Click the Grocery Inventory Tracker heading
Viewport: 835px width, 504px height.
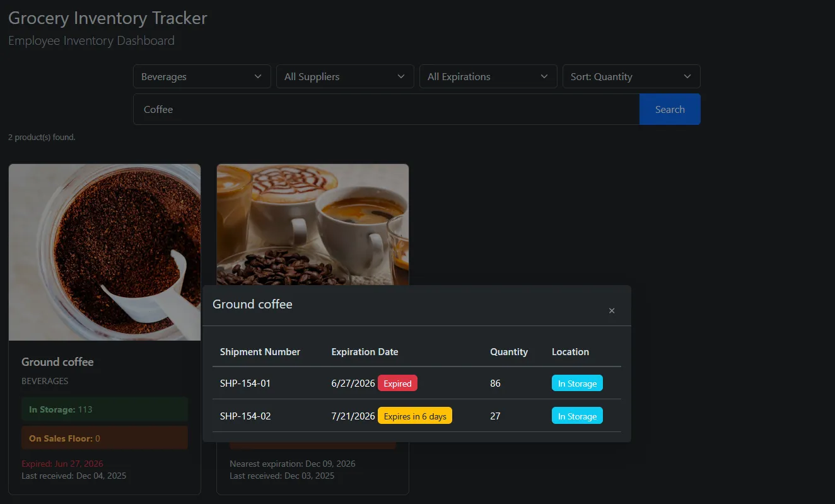(x=108, y=18)
